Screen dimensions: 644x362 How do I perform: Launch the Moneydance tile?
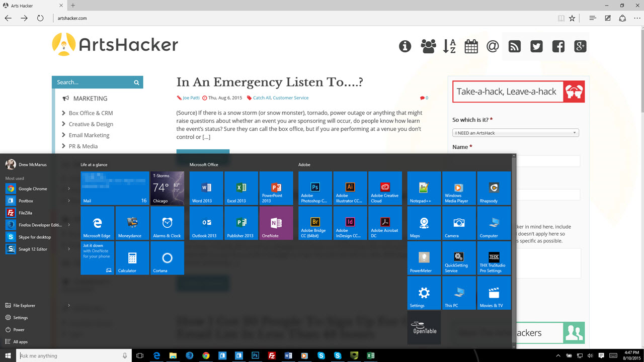point(132,223)
